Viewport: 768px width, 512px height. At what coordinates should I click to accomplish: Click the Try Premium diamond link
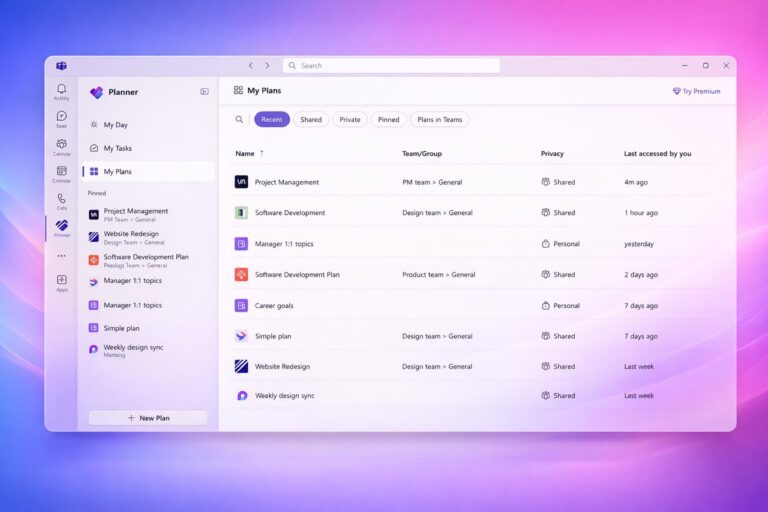click(696, 91)
